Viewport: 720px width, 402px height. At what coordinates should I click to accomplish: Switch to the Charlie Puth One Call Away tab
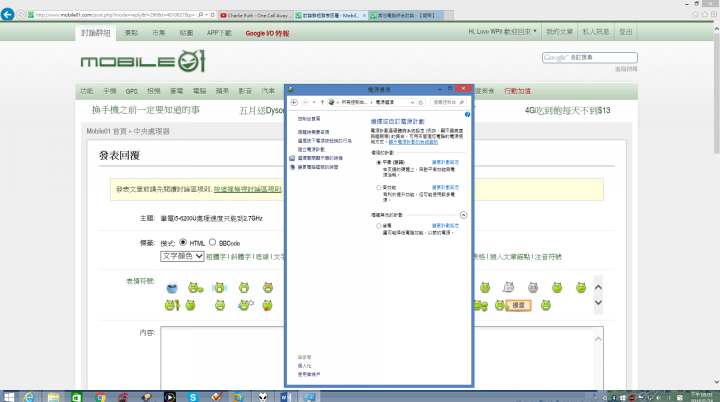click(255, 15)
